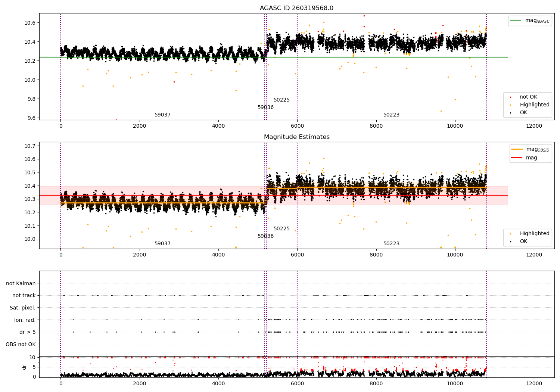560x392 pixels.
Task: Click 'Highlighted' in the top plot legend
Action: tap(529, 105)
